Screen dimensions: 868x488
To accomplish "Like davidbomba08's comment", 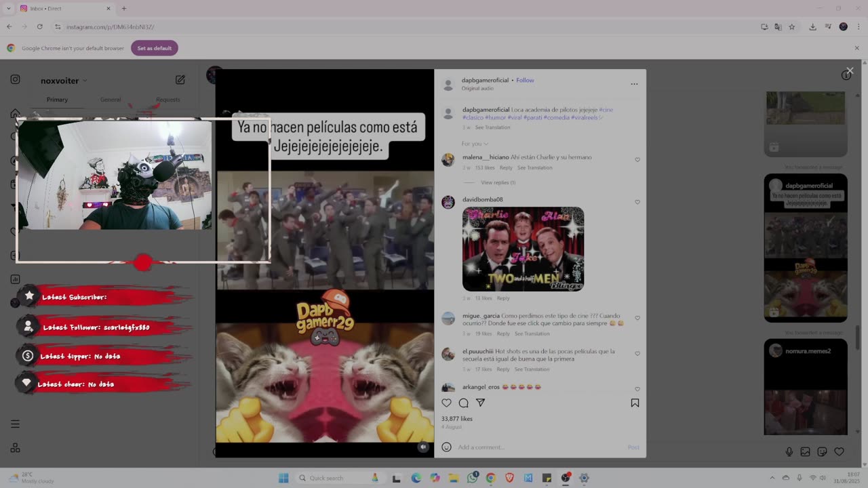I will [637, 202].
